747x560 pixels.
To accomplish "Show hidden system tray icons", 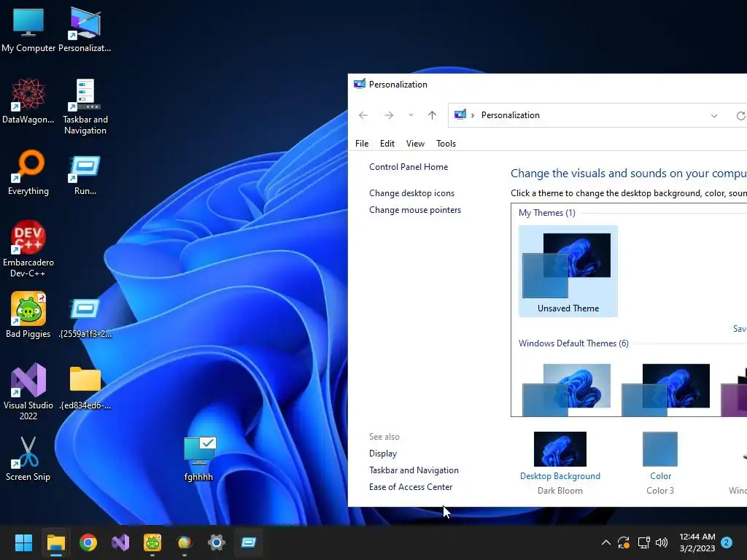I will pyautogui.click(x=606, y=542).
